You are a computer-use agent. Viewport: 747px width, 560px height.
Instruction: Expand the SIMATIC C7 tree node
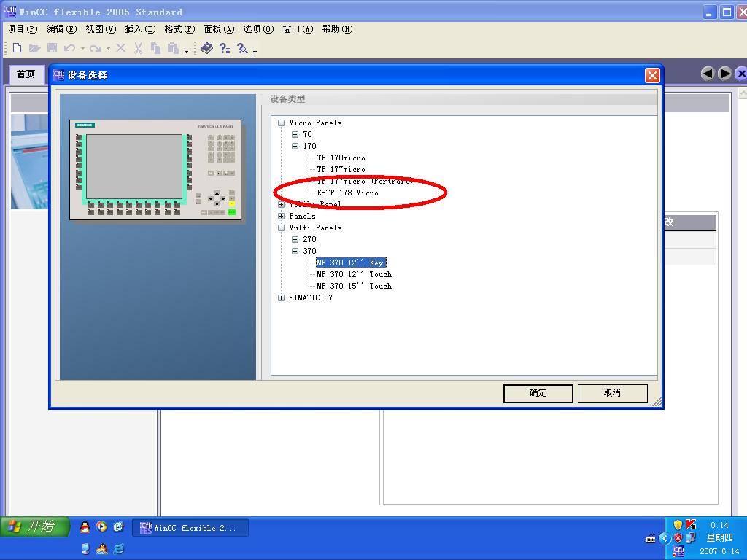pyautogui.click(x=281, y=297)
